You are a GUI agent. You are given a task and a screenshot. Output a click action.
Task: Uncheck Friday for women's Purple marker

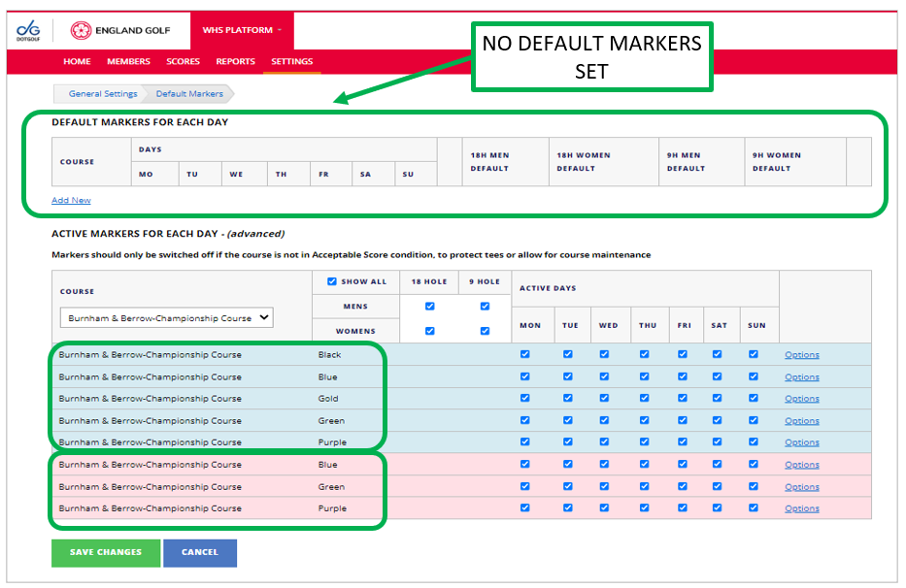coord(683,507)
